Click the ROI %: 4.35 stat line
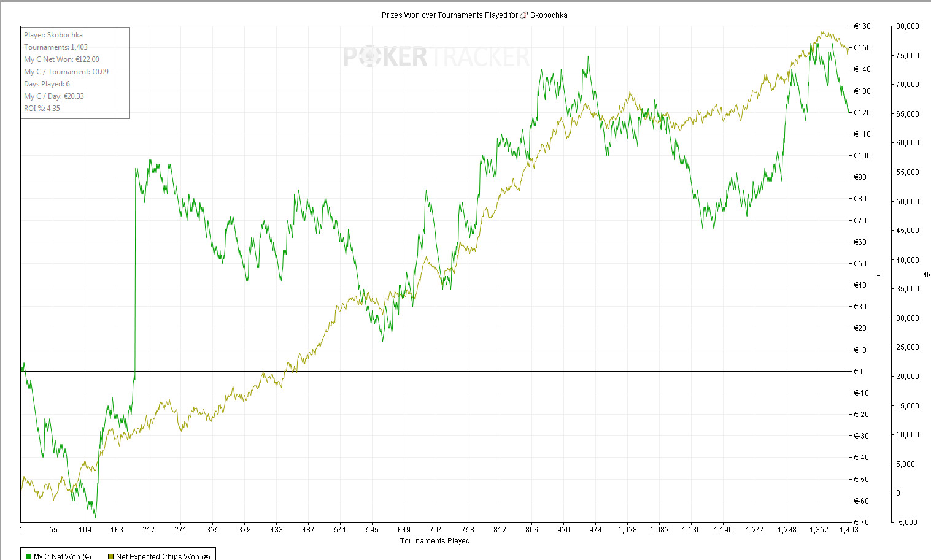The height and width of the screenshot is (560, 931). (x=42, y=109)
